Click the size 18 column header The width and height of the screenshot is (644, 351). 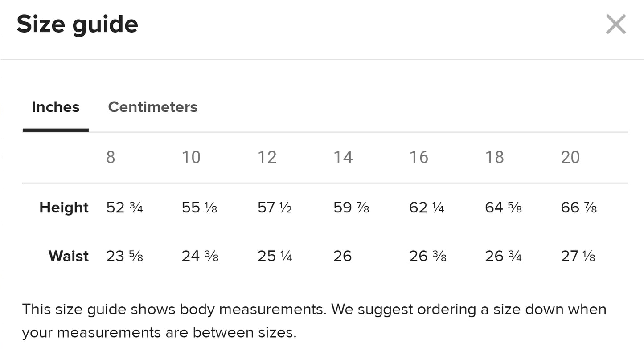tap(494, 157)
